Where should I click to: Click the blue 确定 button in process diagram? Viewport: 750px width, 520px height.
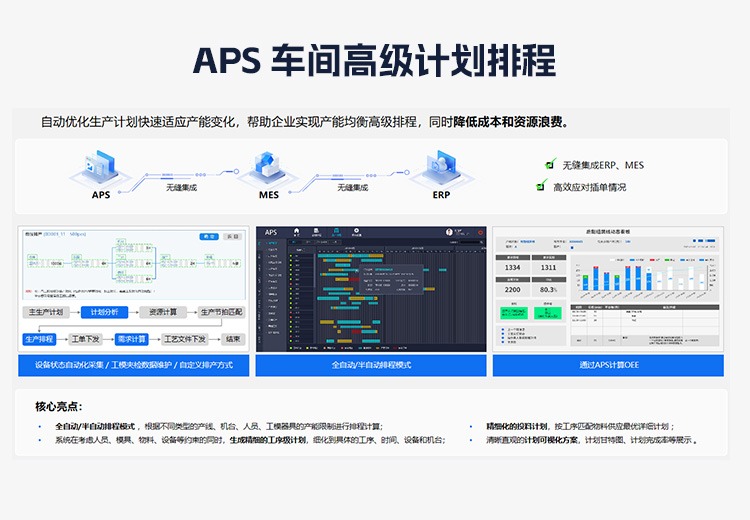[x=209, y=236]
